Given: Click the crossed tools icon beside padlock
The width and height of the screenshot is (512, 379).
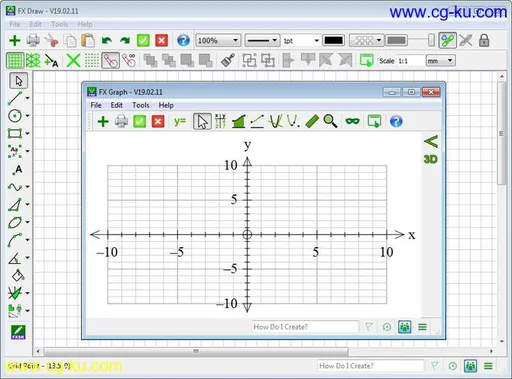Looking at the screenshot, I should click(466, 41).
